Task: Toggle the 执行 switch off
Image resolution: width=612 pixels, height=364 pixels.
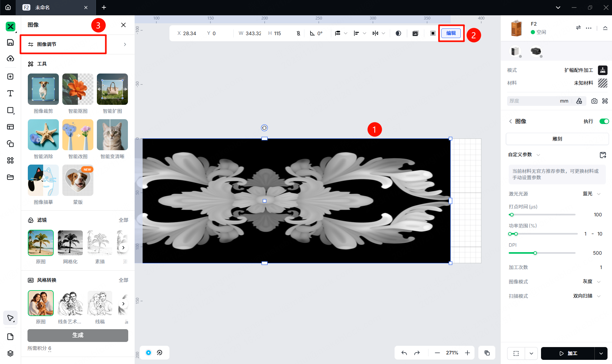Action: point(604,121)
